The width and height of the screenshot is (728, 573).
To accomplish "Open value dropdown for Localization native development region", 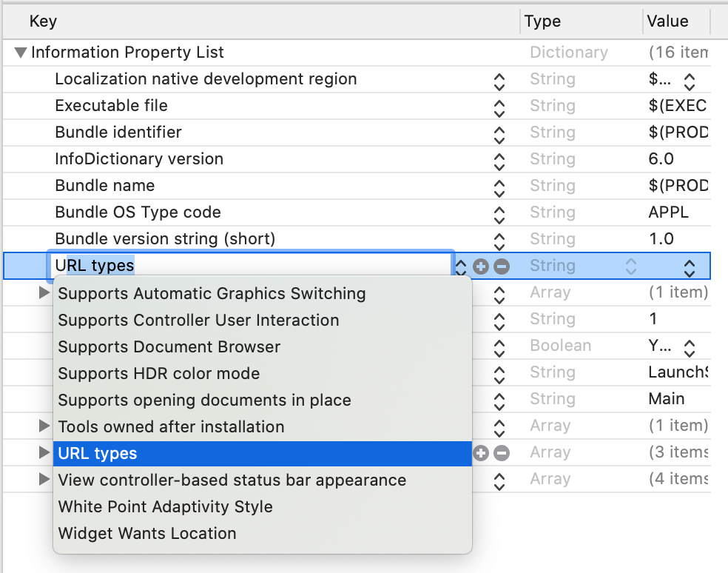I will (690, 80).
